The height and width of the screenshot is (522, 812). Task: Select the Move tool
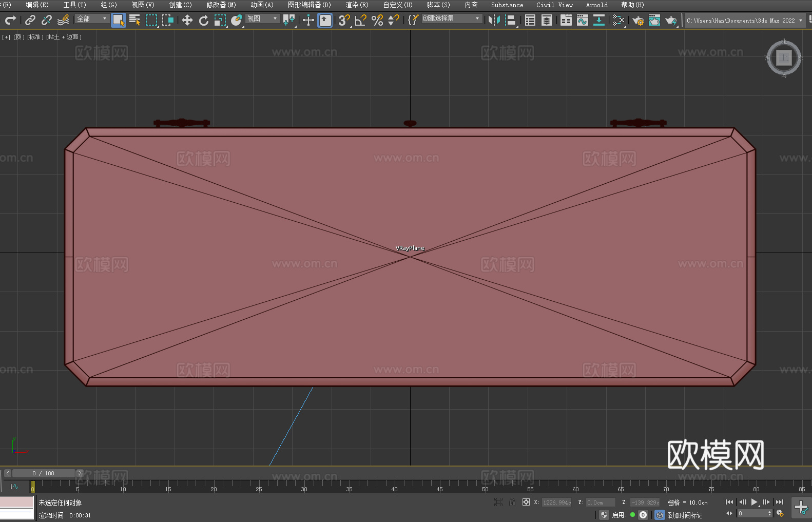pos(187,20)
